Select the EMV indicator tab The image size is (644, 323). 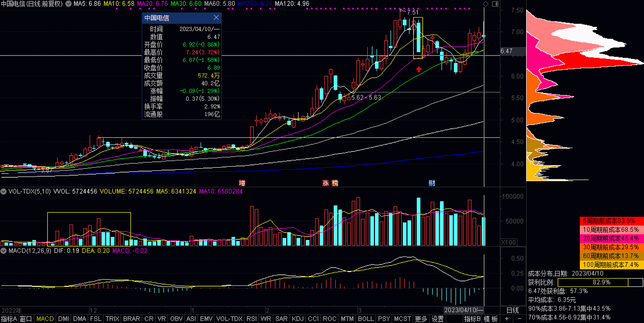[x=206, y=319]
